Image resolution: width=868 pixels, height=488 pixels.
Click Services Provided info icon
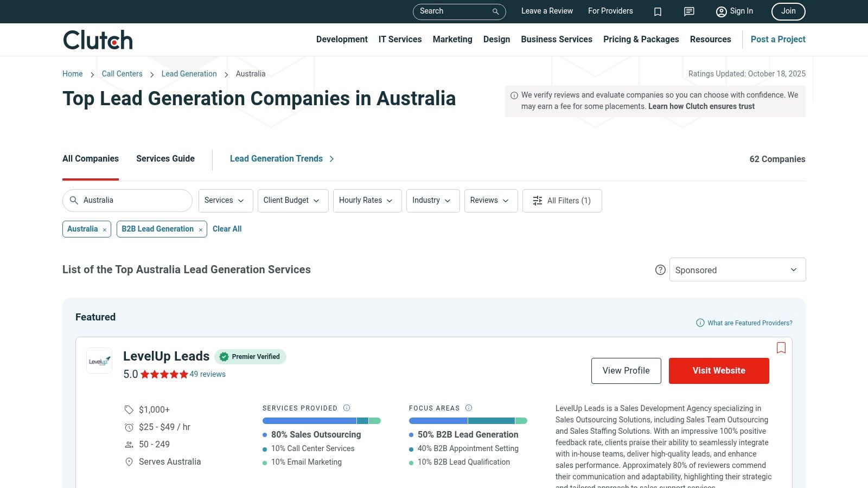click(347, 408)
